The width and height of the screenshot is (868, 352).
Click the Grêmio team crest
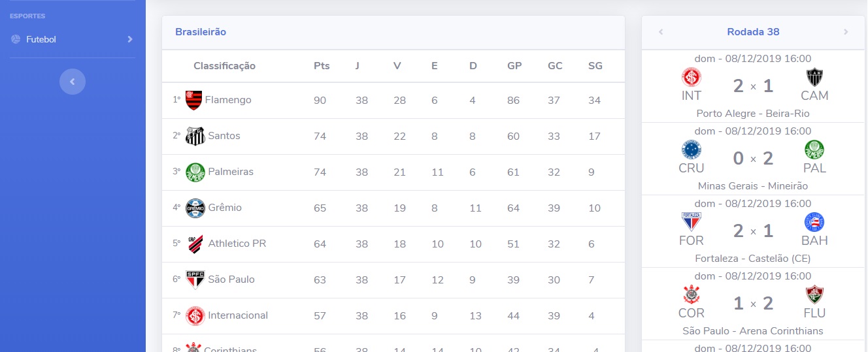click(195, 208)
